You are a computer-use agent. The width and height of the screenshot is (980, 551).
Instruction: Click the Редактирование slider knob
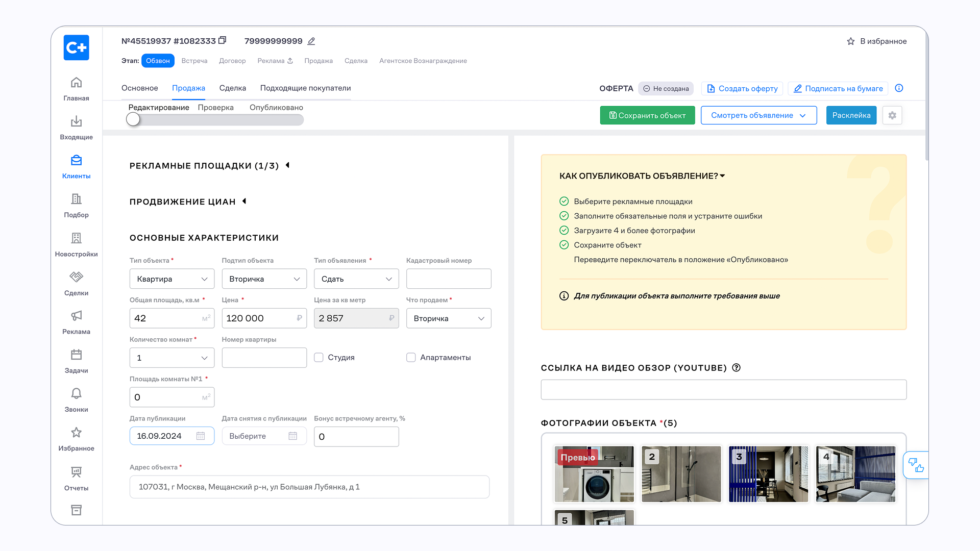[x=133, y=119]
